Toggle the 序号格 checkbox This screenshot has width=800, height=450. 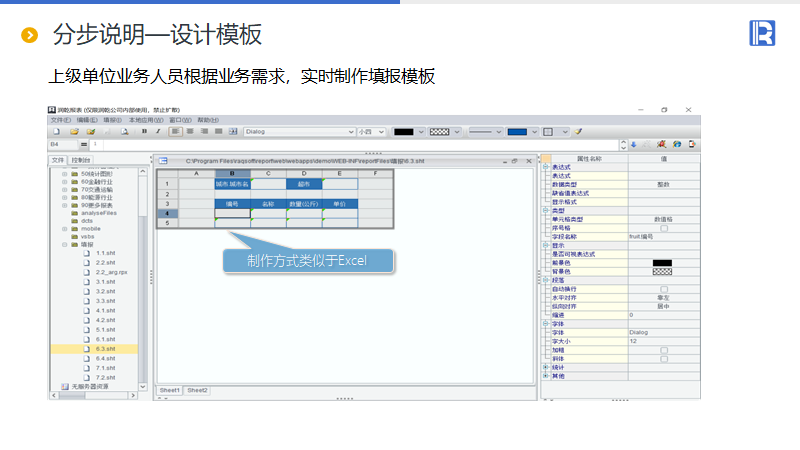click(x=664, y=228)
